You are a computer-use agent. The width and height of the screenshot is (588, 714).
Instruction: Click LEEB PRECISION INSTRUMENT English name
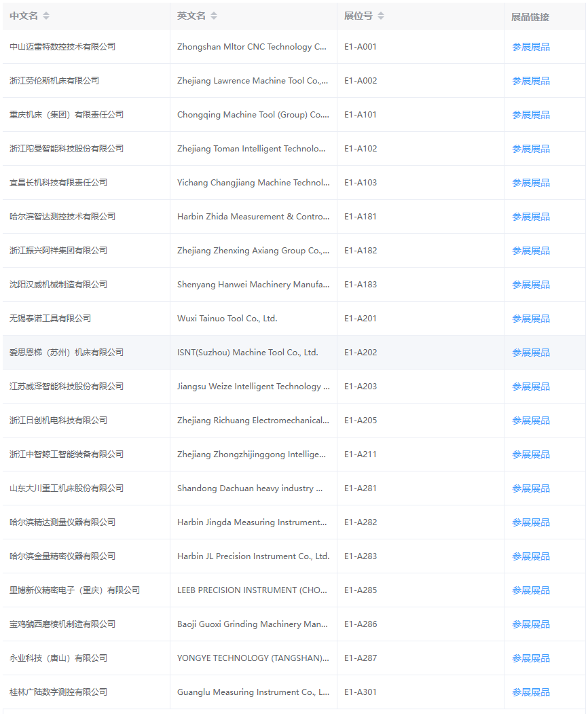pos(252,590)
